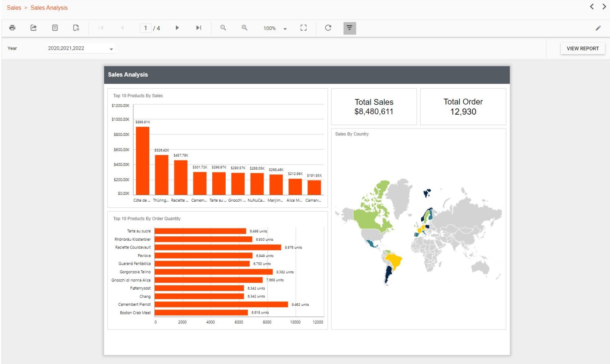The height and width of the screenshot is (364, 610).
Task: Click Brazil's yellow region on the map
Action: pyautogui.click(x=394, y=260)
